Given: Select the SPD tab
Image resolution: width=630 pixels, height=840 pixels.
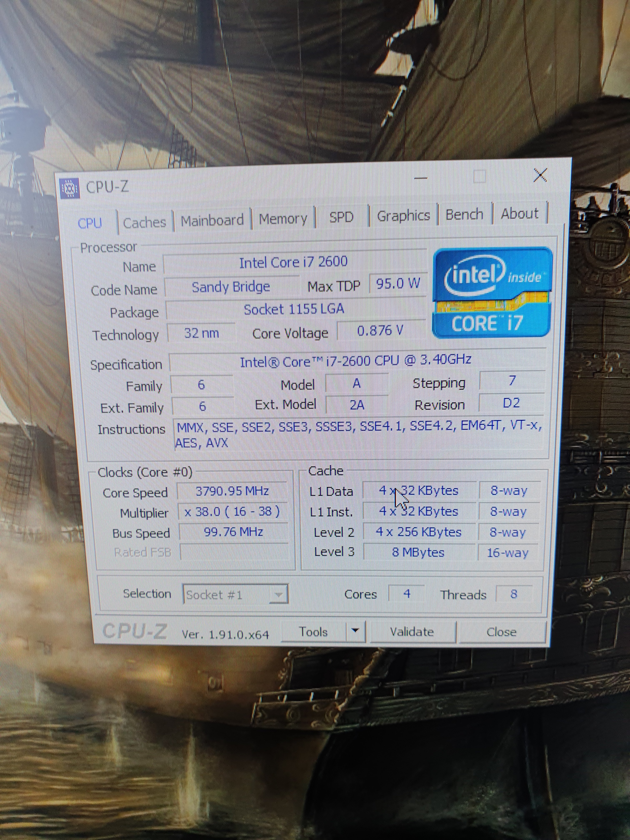Looking at the screenshot, I should click(341, 217).
